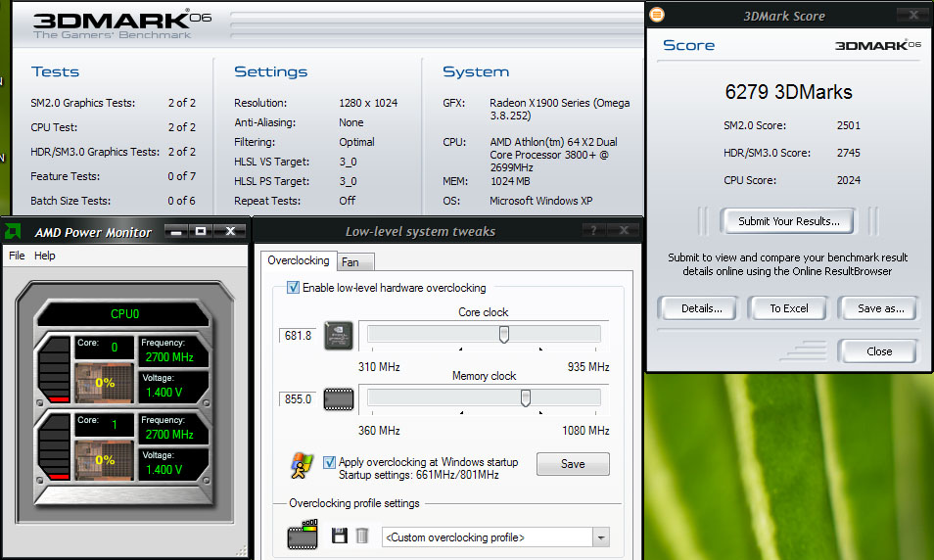Close the 3DMark Score dialog with Close button
Viewport: 934px width, 560px height.
[879, 351]
